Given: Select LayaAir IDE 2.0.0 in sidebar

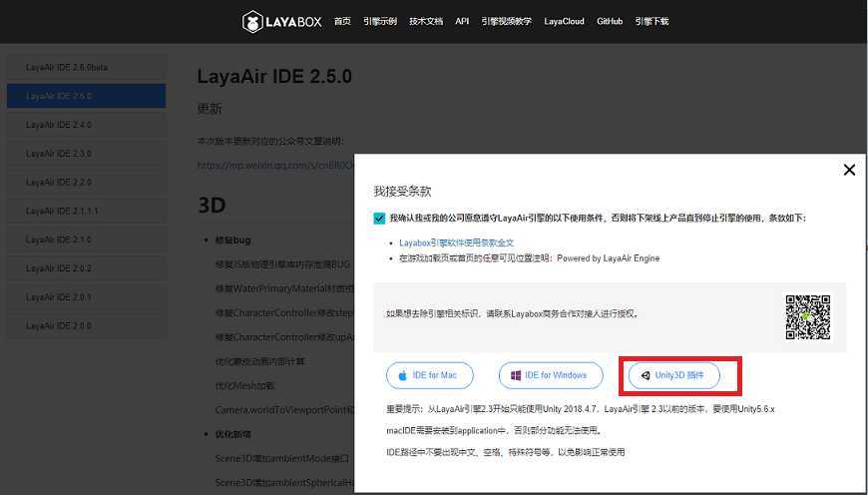Looking at the screenshot, I should tap(87, 325).
